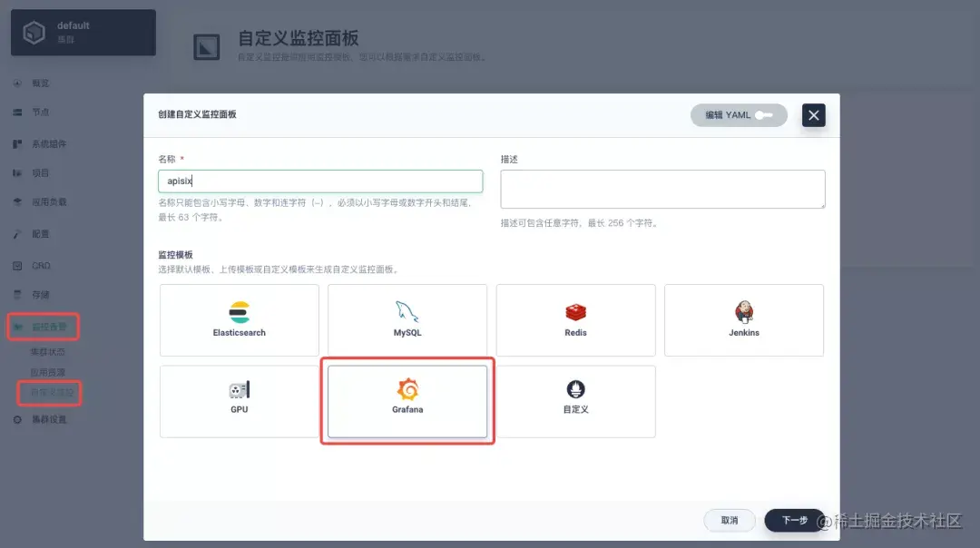Viewport: 980px width, 548px height.
Task: Select the highlighted Grafana template
Action: coord(407,401)
